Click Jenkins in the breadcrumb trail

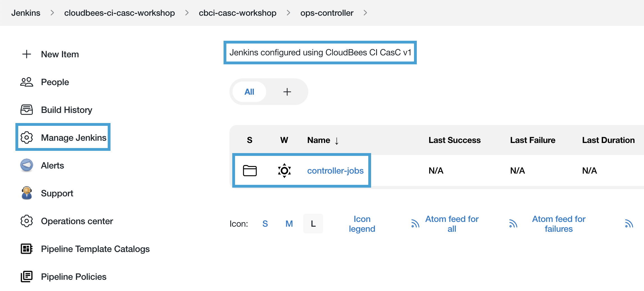pyautogui.click(x=26, y=13)
